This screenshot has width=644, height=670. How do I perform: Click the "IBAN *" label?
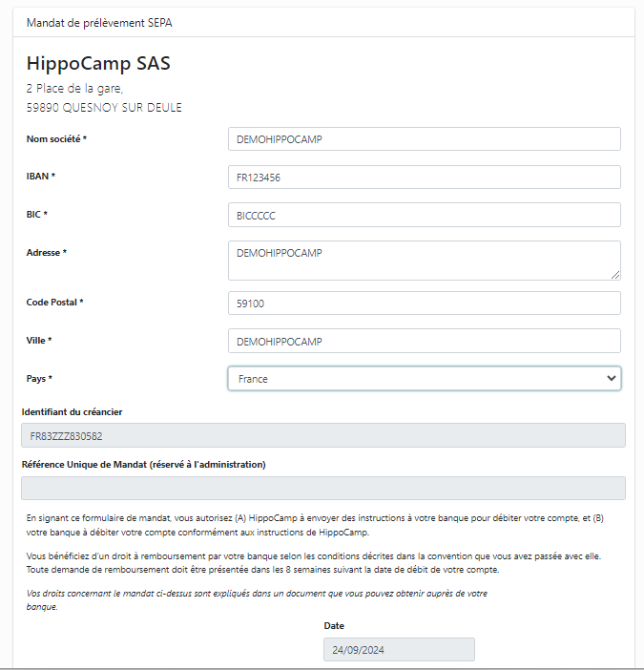pyautogui.click(x=41, y=177)
